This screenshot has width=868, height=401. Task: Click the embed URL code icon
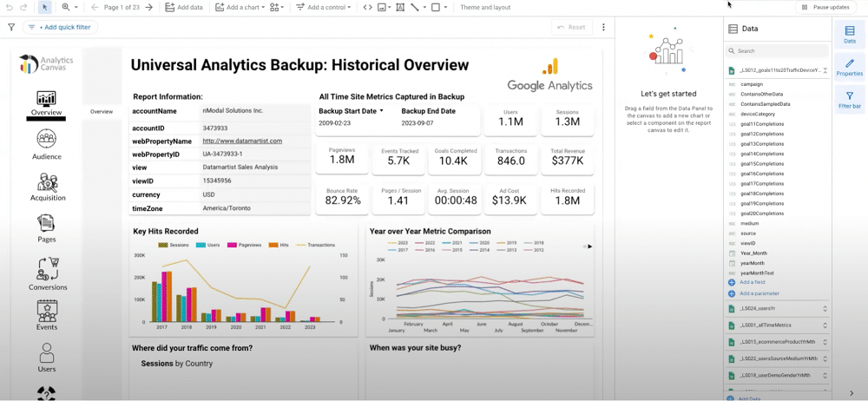pos(367,7)
